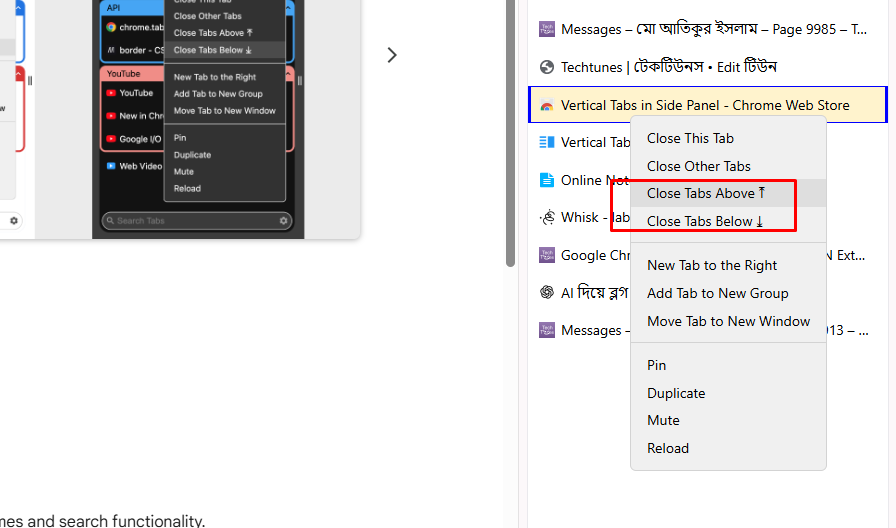Image resolution: width=896 pixels, height=528 pixels.
Task: Click the Whisk favicon
Action: coord(547,217)
